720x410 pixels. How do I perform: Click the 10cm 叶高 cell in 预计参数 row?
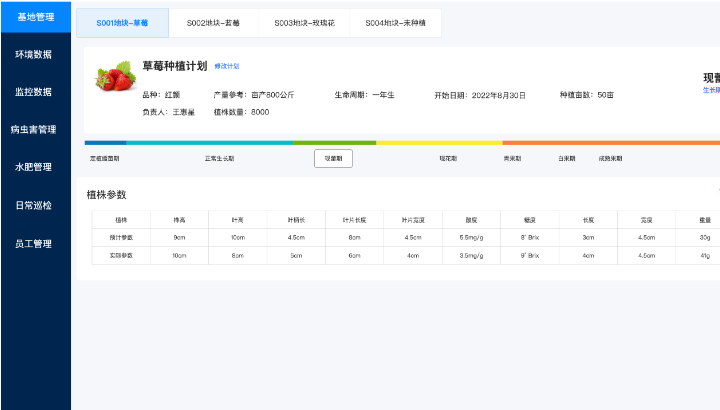tap(238, 237)
